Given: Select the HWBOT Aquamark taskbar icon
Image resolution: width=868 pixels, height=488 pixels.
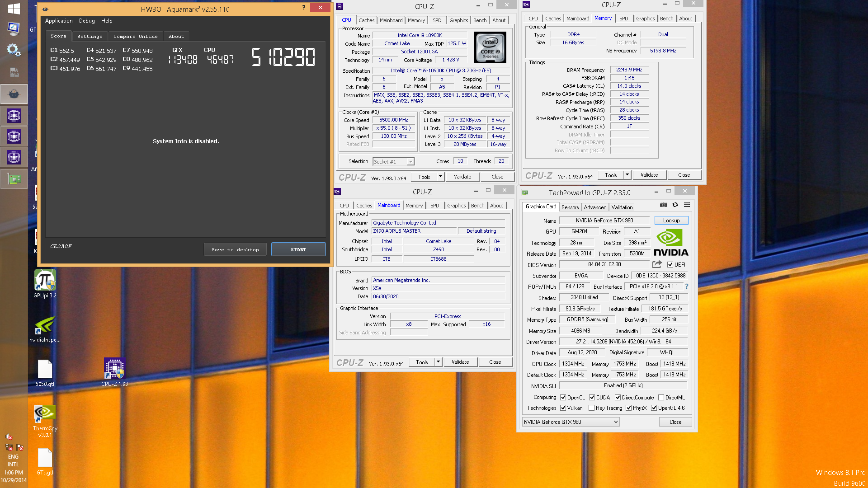Looking at the screenshot, I should (x=14, y=94).
